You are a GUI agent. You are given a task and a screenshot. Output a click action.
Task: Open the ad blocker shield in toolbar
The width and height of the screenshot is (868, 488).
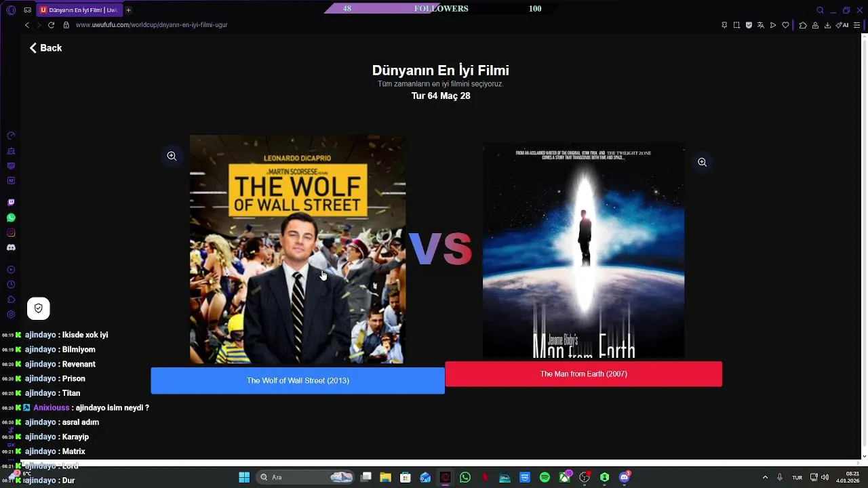click(x=749, y=25)
